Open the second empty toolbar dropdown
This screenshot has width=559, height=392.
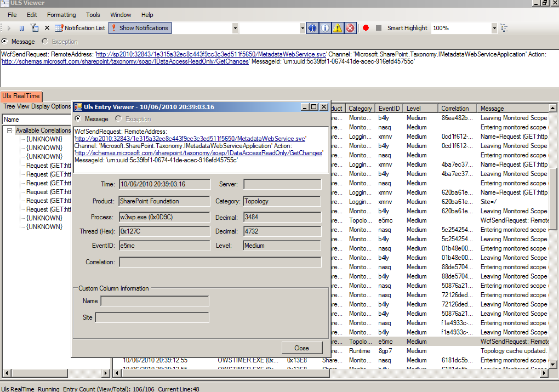click(x=303, y=28)
